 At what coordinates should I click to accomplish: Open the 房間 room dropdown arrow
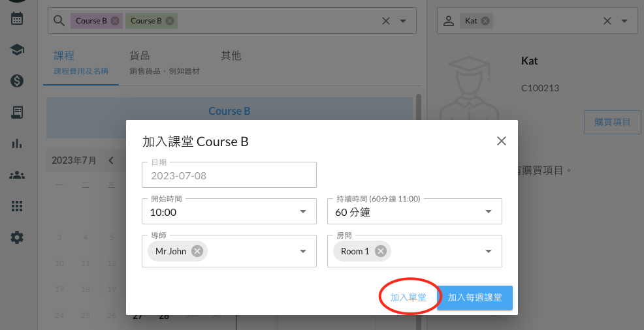489,251
